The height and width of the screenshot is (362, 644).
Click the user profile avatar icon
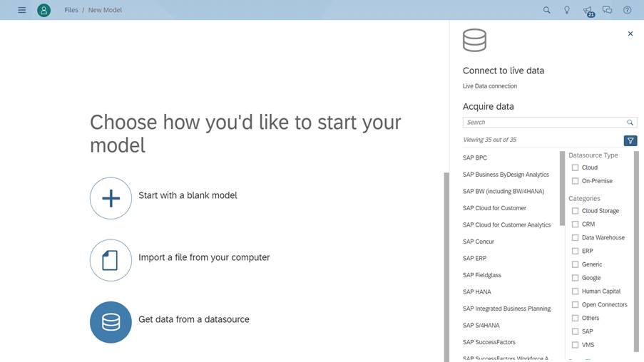tap(44, 10)
